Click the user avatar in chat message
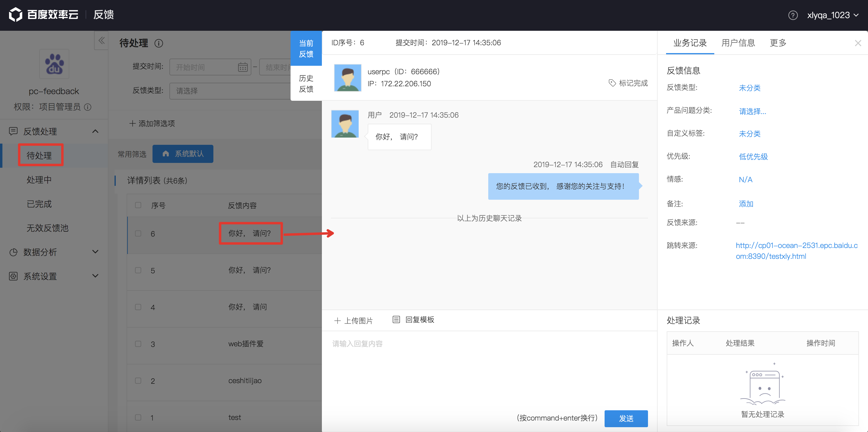This screenshot has width=868, height=432. pos(345,124)
